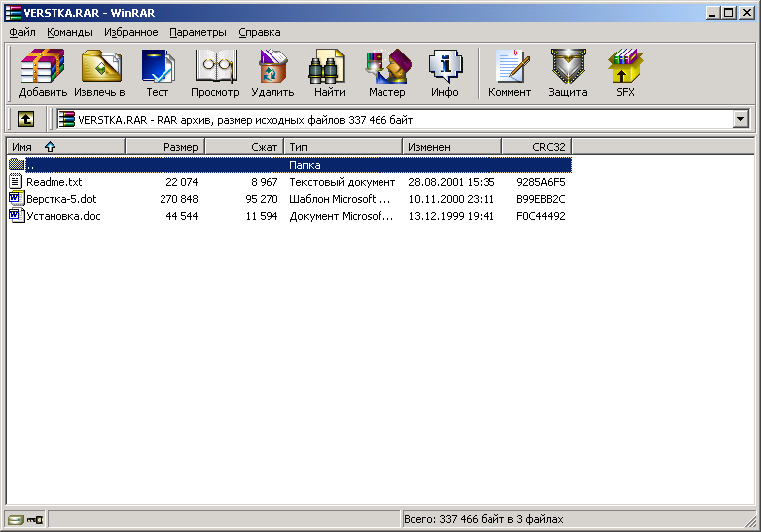Click the Добавить (Add) toolbar icon

coord(43,66)
